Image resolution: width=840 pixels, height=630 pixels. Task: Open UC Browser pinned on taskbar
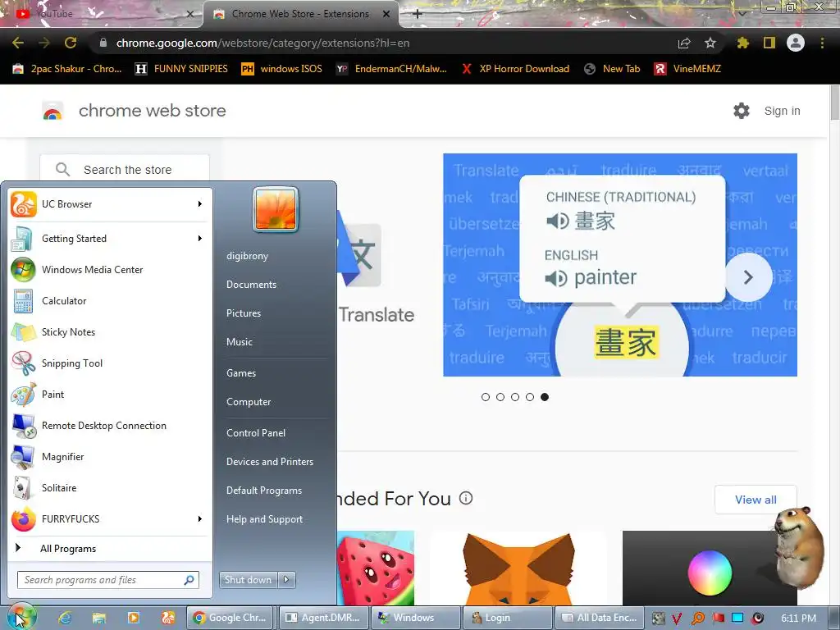point(167,618)
